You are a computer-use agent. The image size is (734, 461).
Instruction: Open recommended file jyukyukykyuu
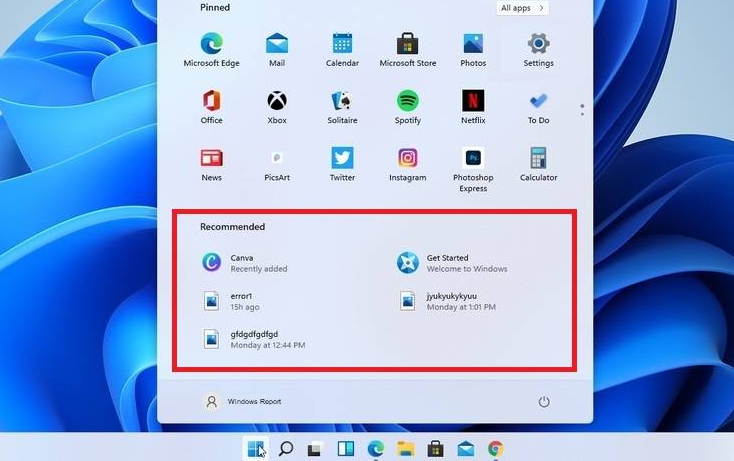click(447, 301)
